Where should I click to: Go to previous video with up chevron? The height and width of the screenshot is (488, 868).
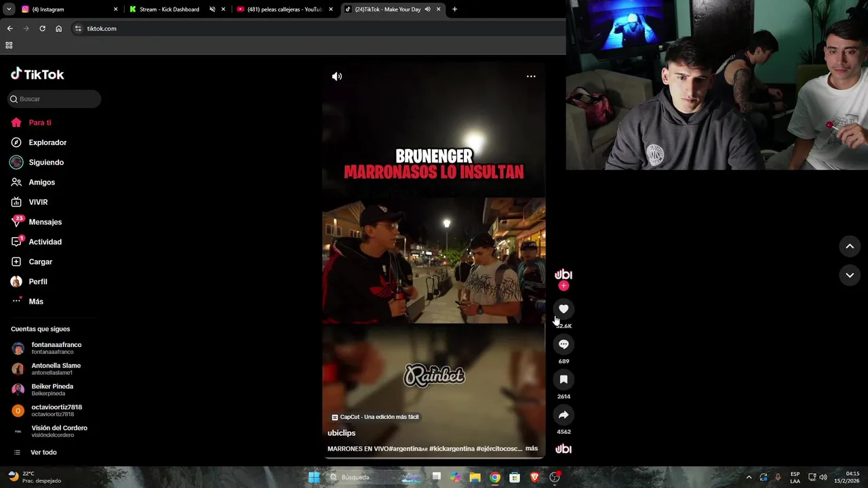pyautogui.click(x=850, y=246)
